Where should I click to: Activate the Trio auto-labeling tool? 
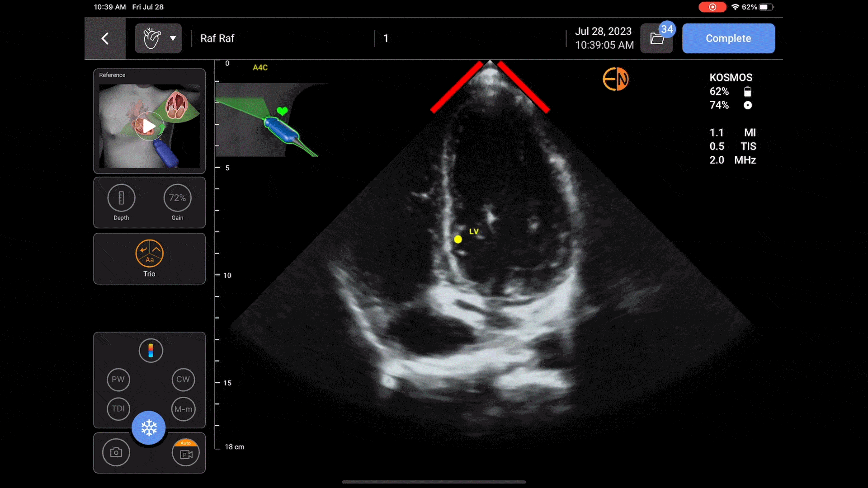click(149, 253)
